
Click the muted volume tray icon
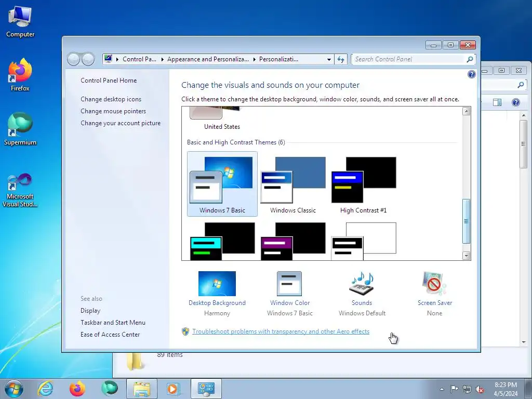click(480, 389)
